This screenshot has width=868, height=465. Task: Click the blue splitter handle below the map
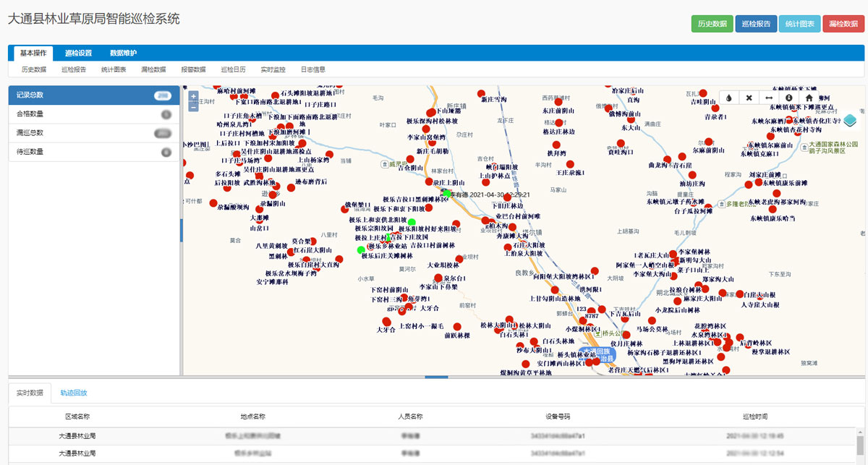click(436, 377)
